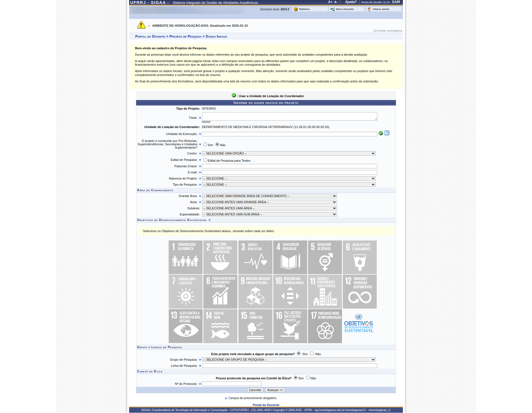Select SDG 15 Vida Terrestre tile
The image size is (532, 413).
255,326
